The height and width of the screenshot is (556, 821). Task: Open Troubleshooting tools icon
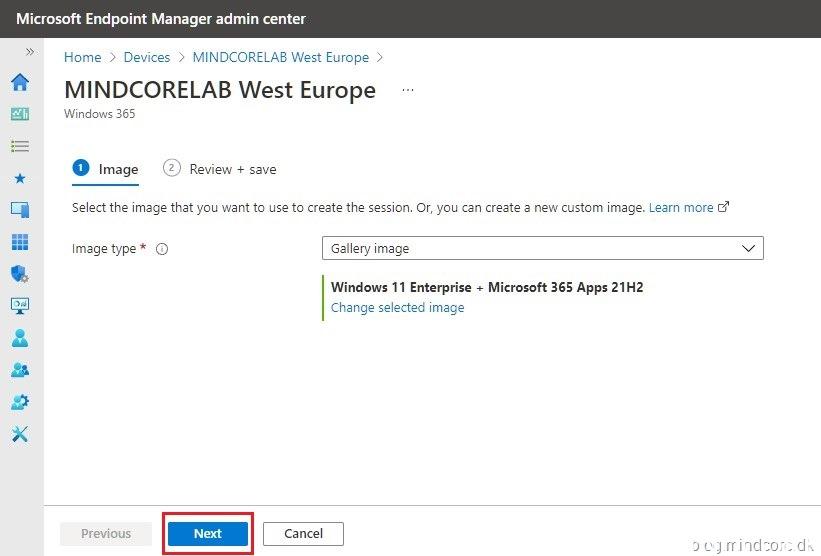(20, 434)
